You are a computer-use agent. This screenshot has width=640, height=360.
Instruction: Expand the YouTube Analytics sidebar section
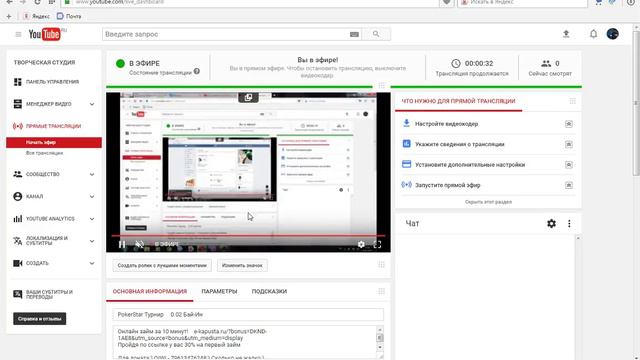coord(92,219)
